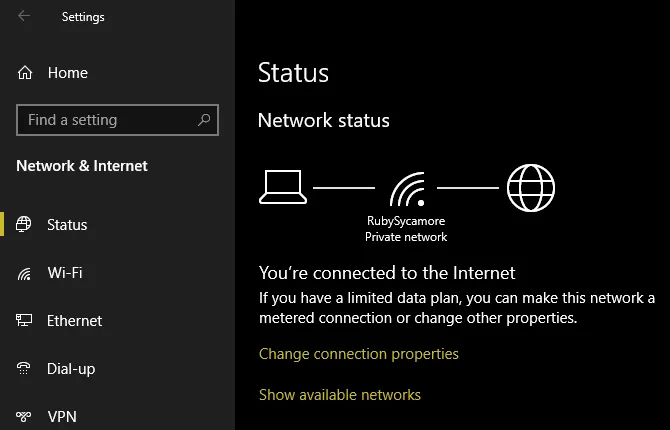Go to Settings Home
The image size is (670, 430).
coord(67,73)
